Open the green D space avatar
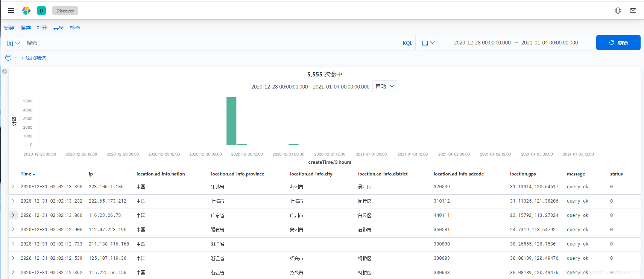Screen dimensions: 644x279 point(41,11)
